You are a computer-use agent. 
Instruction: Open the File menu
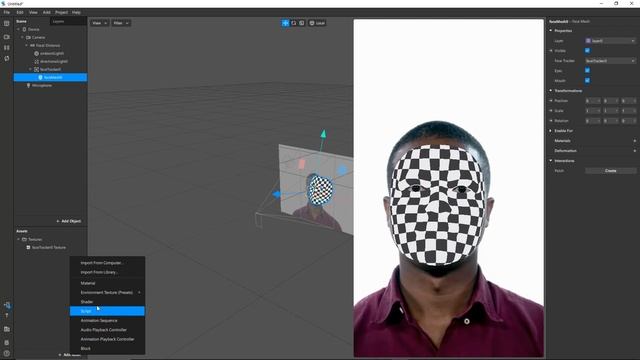point(7,12)
